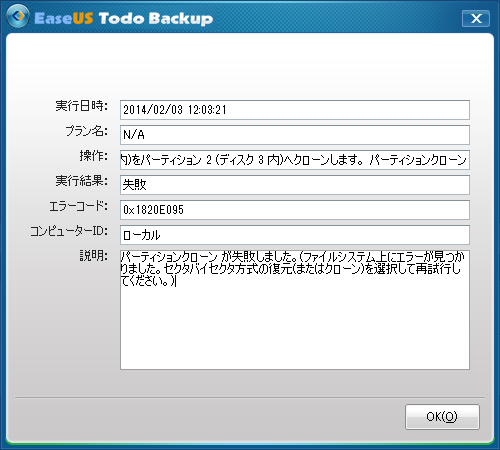Click the 説明: label

click(94, 256)
